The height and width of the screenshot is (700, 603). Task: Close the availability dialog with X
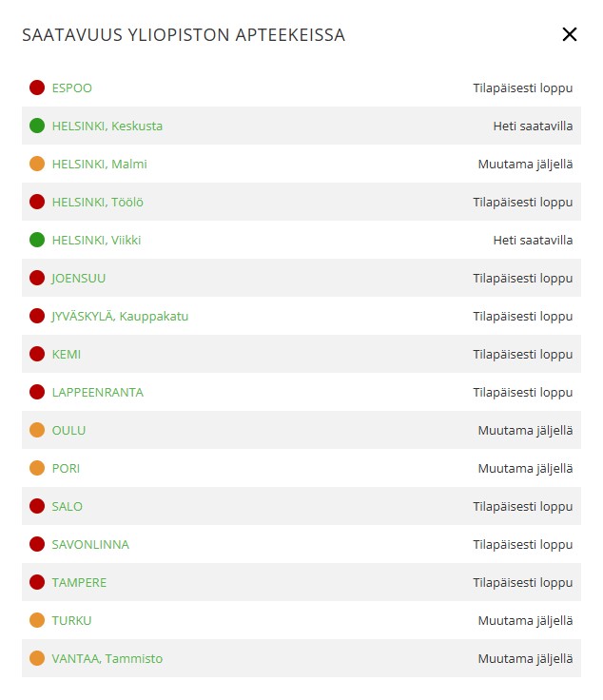(x=569, y=34)
